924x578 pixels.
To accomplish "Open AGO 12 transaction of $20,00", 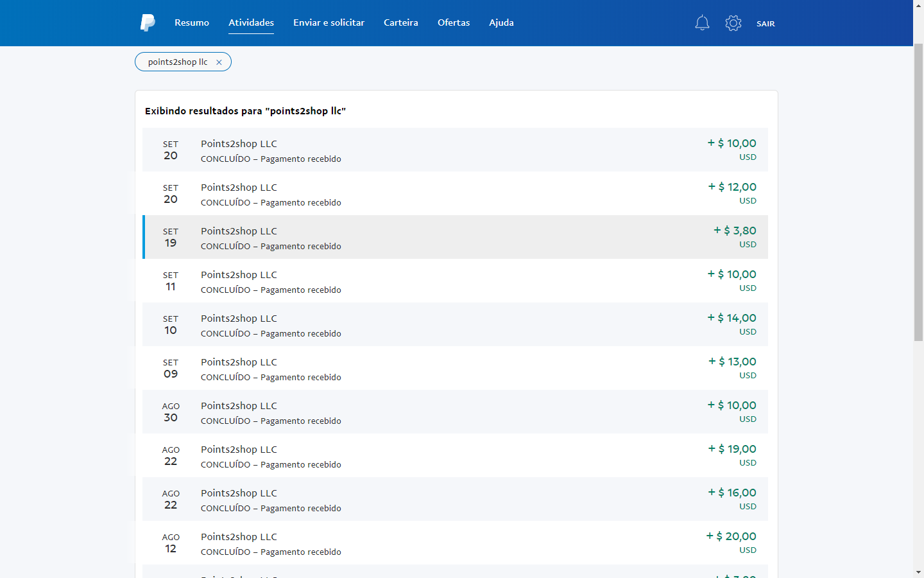I will (455, 543).
